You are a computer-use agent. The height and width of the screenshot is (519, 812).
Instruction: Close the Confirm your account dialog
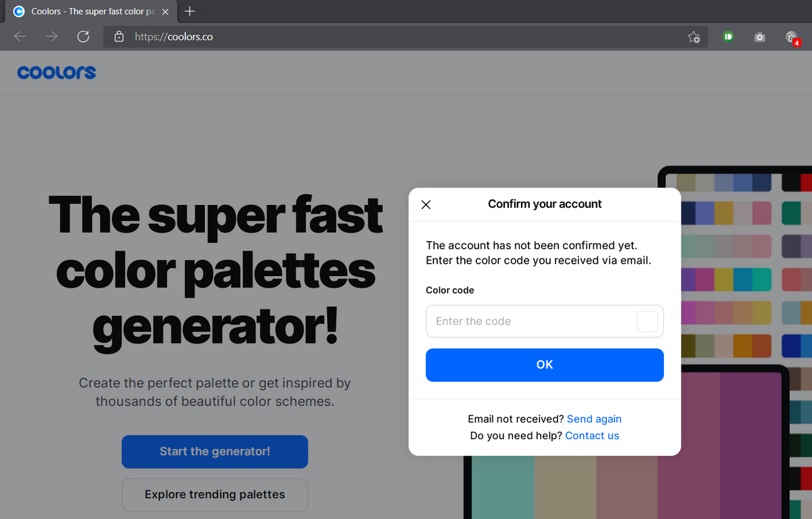[426, 204]
